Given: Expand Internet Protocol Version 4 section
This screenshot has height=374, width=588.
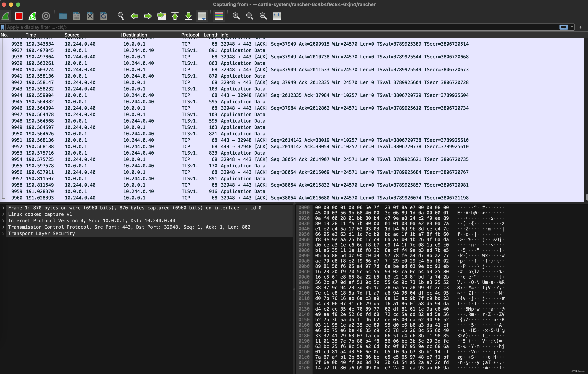Looking at the screenshot, I should click(x=3, y=221).
